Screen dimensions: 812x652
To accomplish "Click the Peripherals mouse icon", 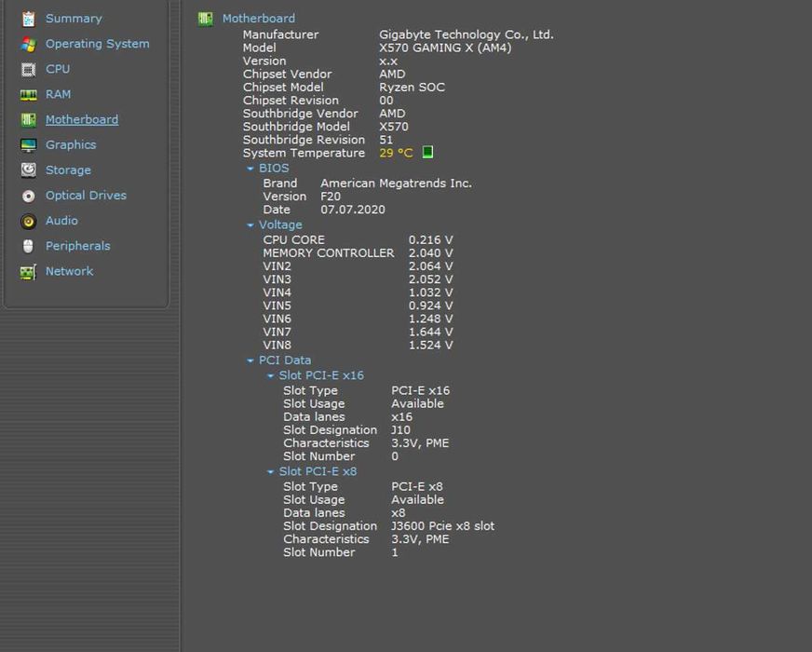I will coord(29,247).
